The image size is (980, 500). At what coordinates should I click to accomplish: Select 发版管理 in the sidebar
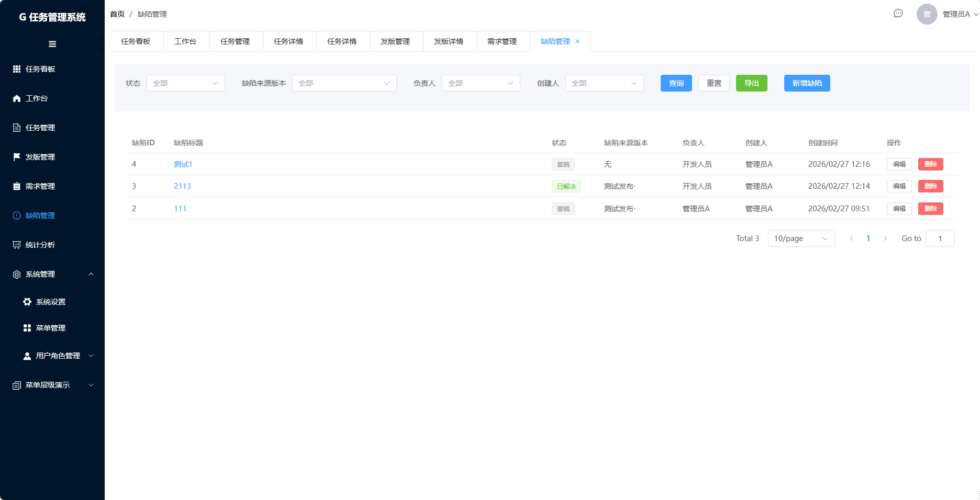pos(52,157)
